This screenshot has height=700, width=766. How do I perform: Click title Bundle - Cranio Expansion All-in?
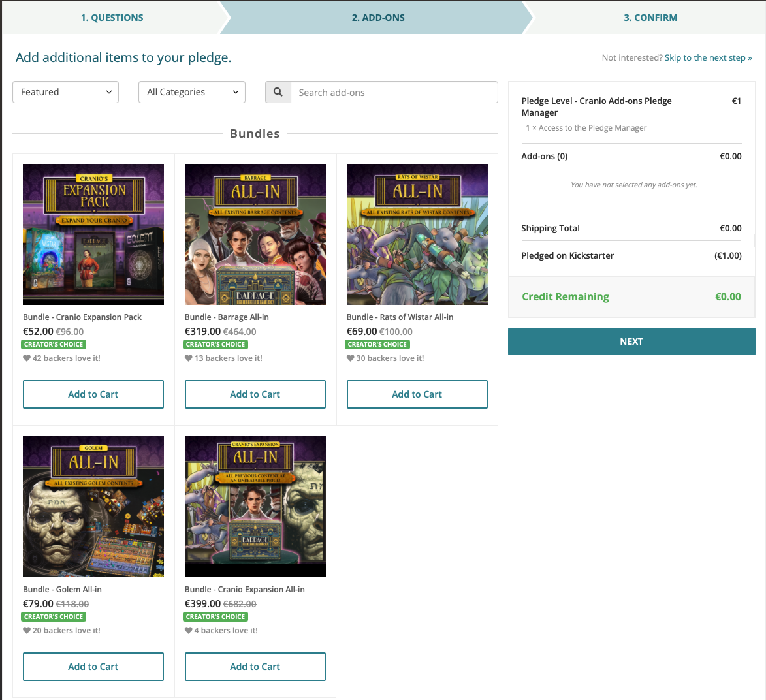point(245,590)
